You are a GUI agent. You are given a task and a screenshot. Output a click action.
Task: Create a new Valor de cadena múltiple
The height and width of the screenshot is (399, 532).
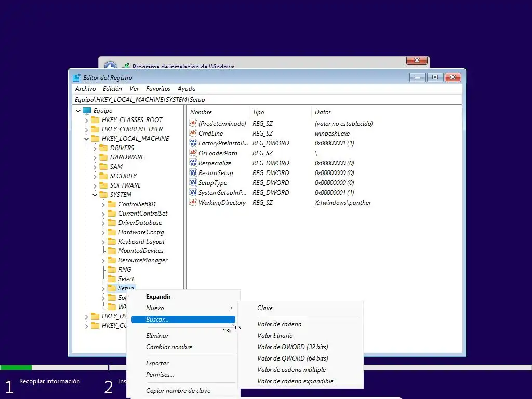[301, 370]
